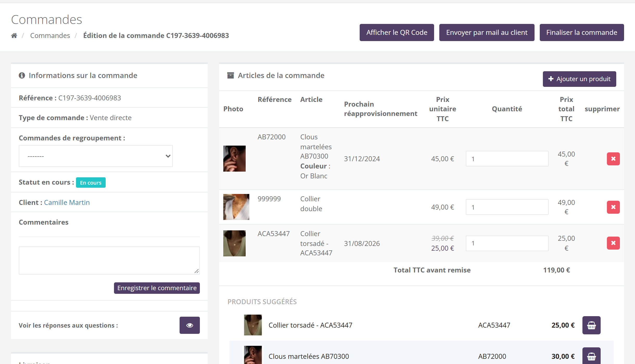Save comment with Enregistrer le commentaire
This screenshot has height=364, width=635.
157,288
